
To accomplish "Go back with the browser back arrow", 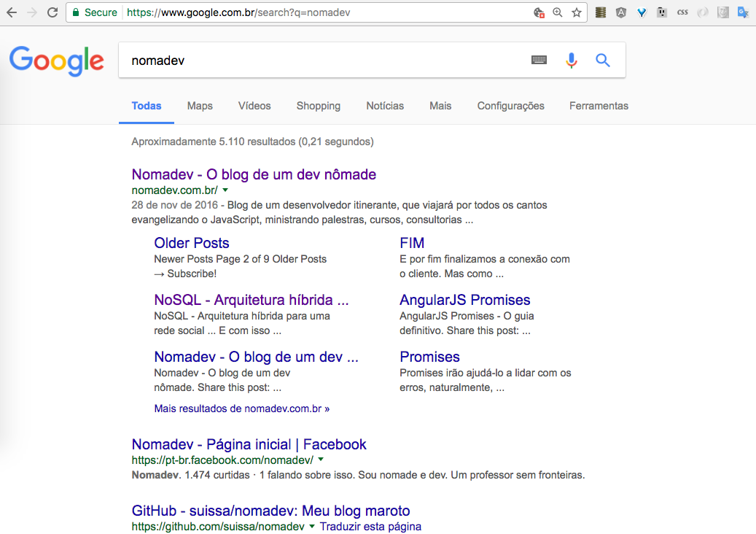I will click(x=12, y=12).
